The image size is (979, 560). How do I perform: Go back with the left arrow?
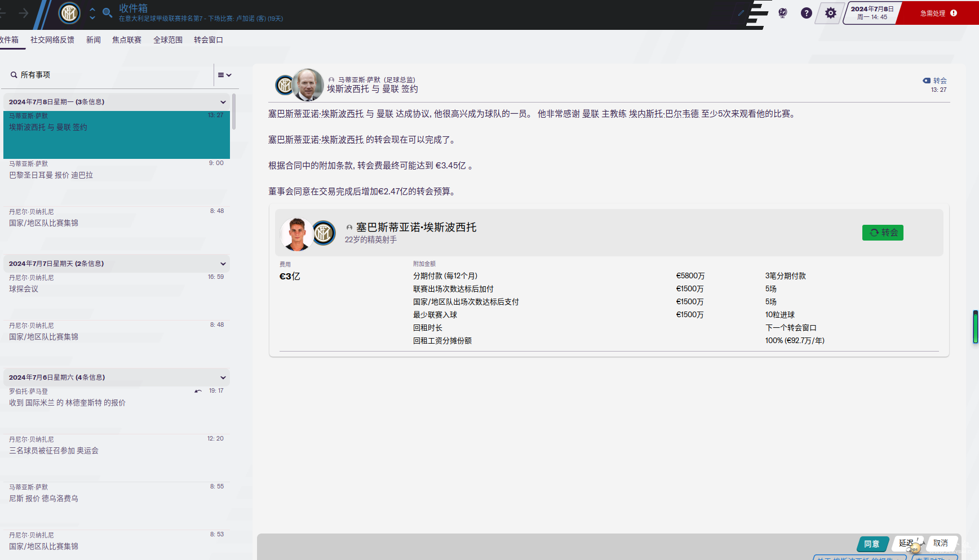coord(2,13)
